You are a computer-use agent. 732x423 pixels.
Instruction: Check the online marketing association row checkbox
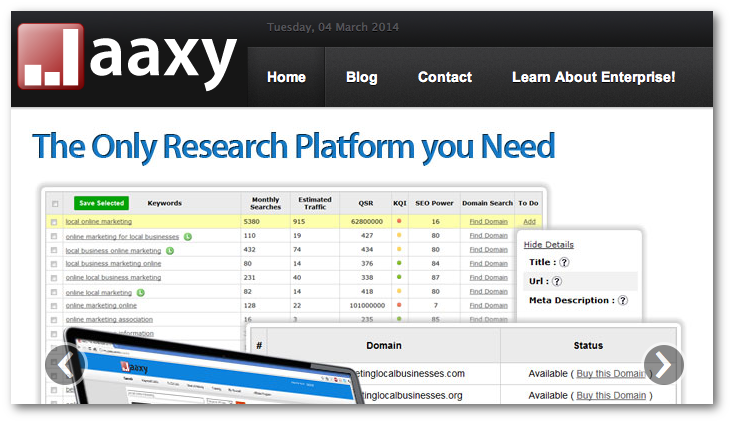(54, 320)
